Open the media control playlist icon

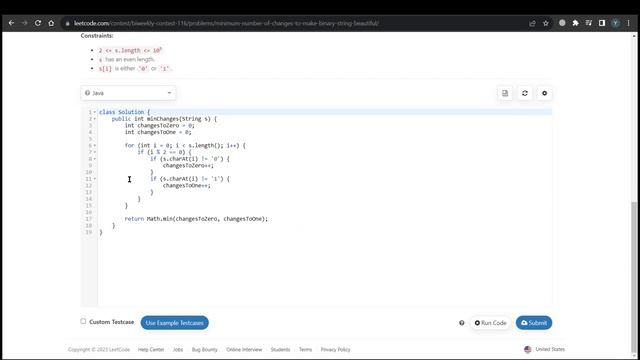point(589,23)
